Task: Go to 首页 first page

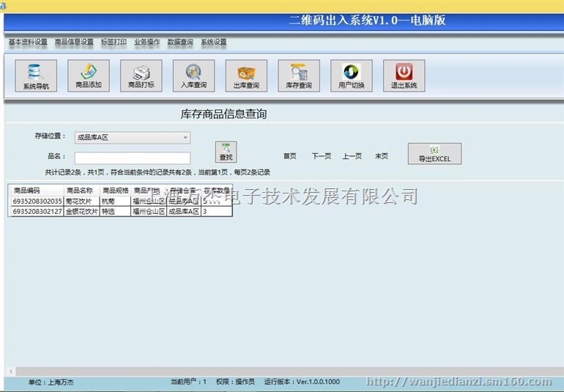Action: click(289, 156)
